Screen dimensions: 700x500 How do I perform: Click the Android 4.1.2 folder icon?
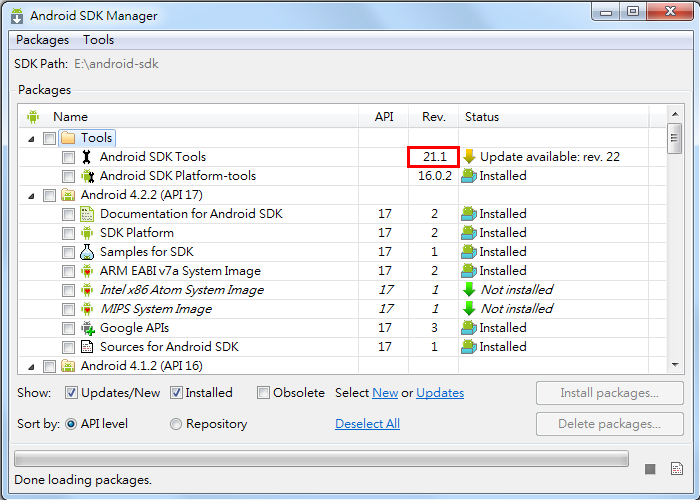click(x=68, y=366)
